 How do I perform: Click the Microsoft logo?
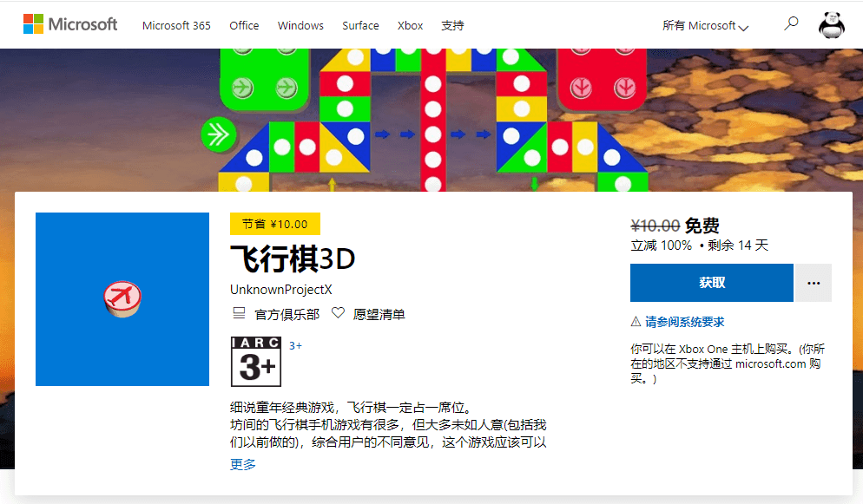[x=70, y=23]
